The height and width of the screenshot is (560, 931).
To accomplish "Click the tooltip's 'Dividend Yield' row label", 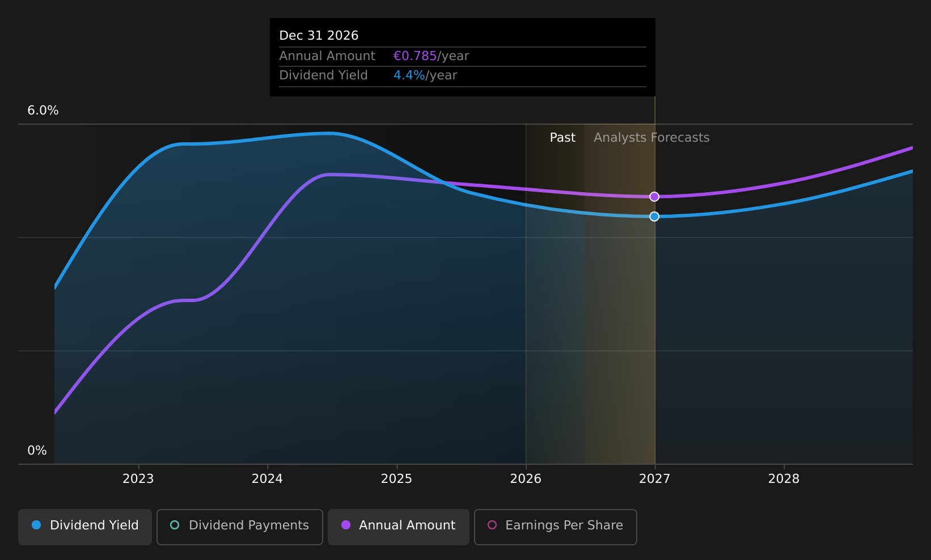I will (x=323, y=75).
